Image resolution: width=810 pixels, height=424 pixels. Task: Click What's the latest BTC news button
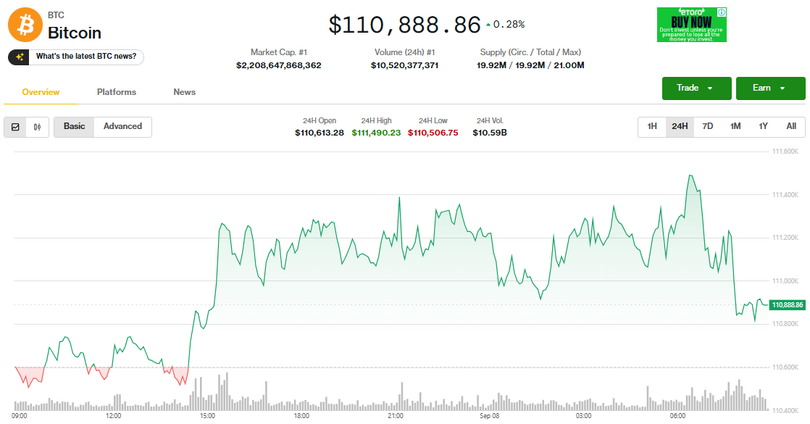click(86, 57)
